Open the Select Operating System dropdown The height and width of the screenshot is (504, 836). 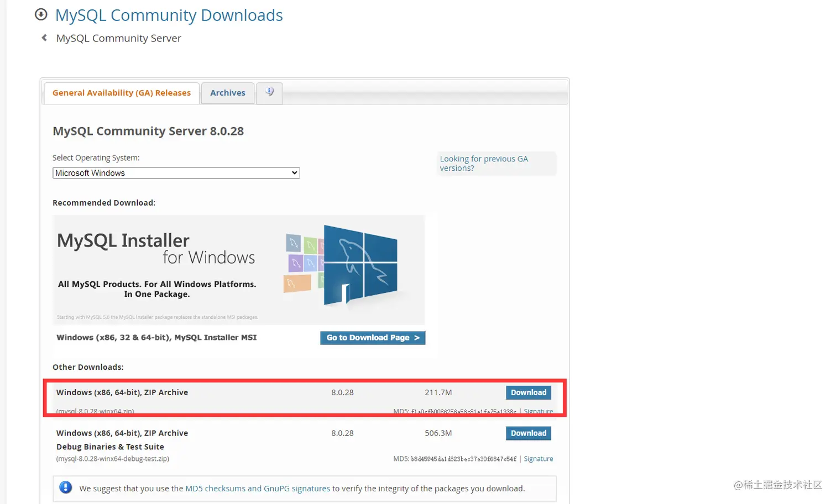click(176, 173)
